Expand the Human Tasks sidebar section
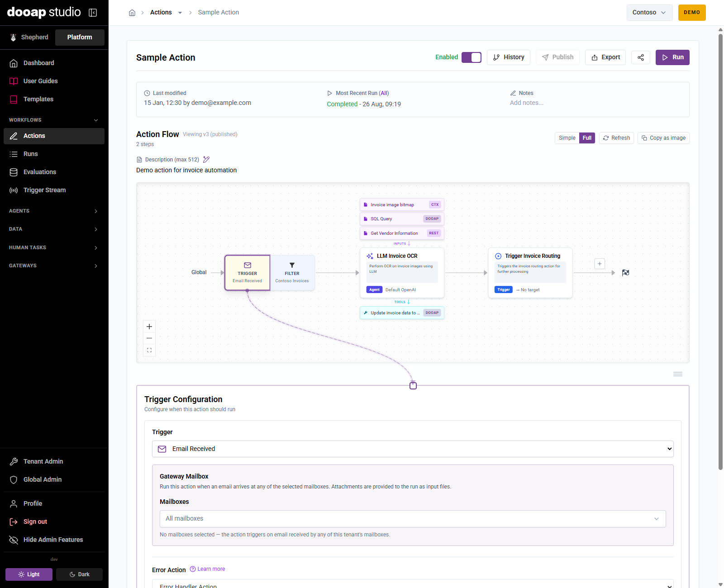 54,247
